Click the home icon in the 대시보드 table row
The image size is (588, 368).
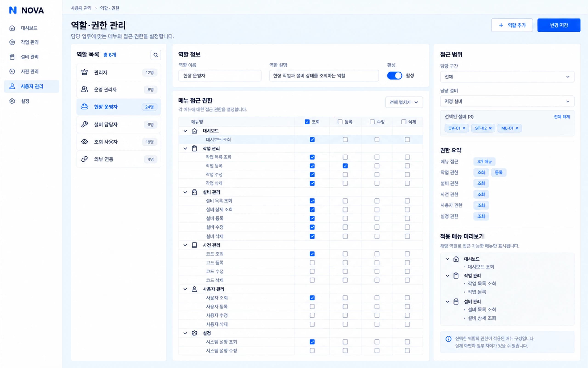point(194,131)
